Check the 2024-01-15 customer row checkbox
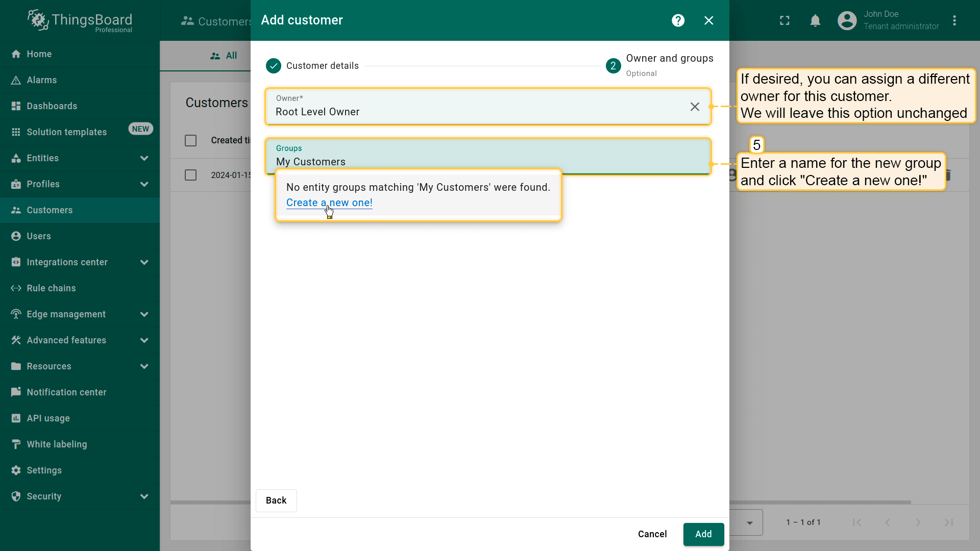The height and width of the screenshot is (551, 980). pyautogui.click(x=190, y=175)
